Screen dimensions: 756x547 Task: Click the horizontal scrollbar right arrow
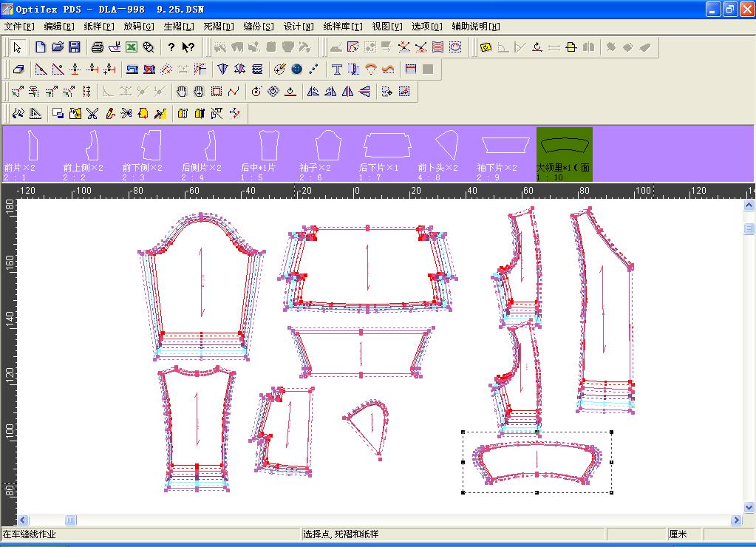736,520
